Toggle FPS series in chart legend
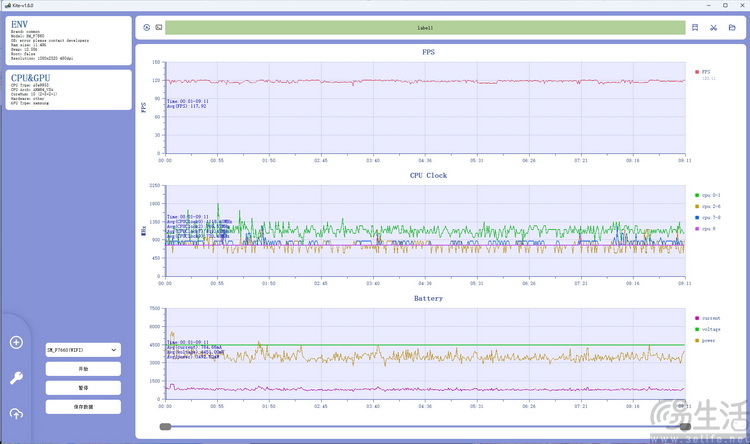750x444 pixels. coord(704,72)
